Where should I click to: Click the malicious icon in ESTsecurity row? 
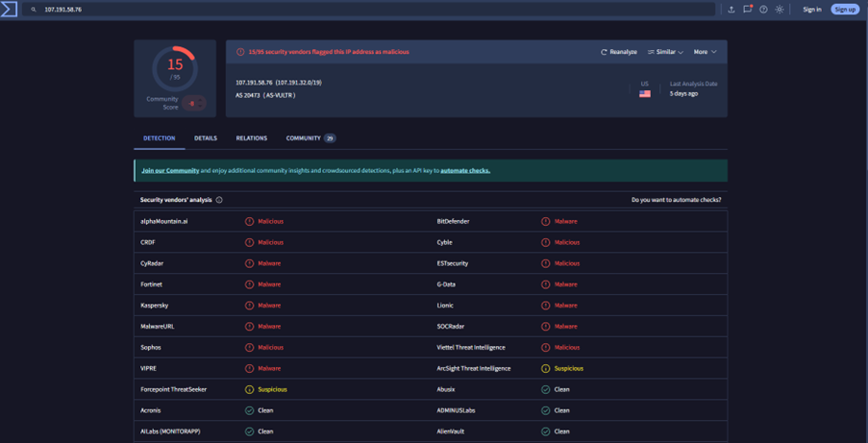click(x=546, y=263)
